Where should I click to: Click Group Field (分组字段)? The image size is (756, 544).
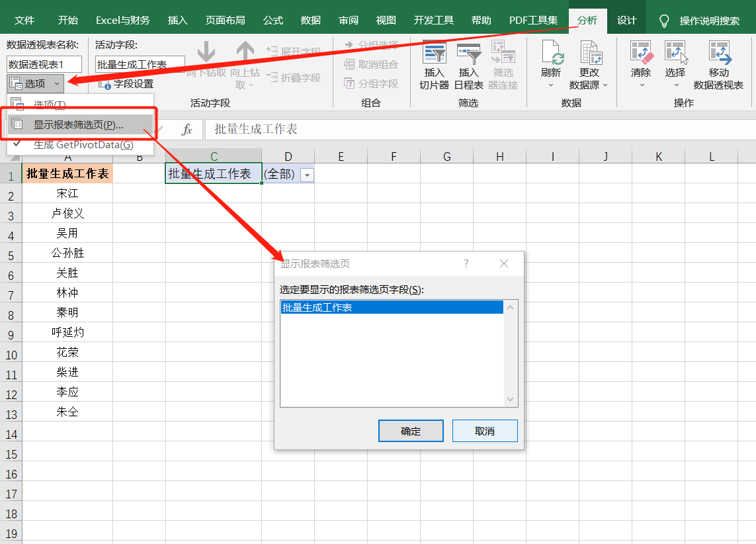coord(371,83)
